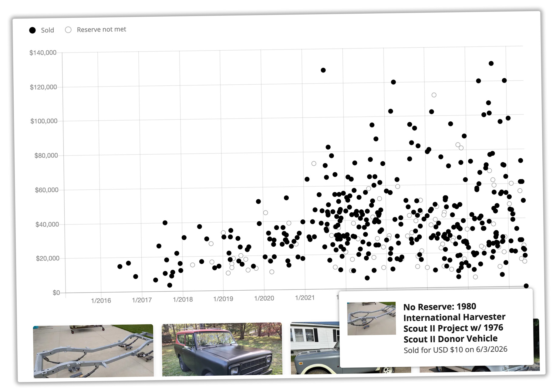This screenshot has width=556, height=392.
Task: Select the sold point near $130,000 in 2021
Action: tap(323, 70)
